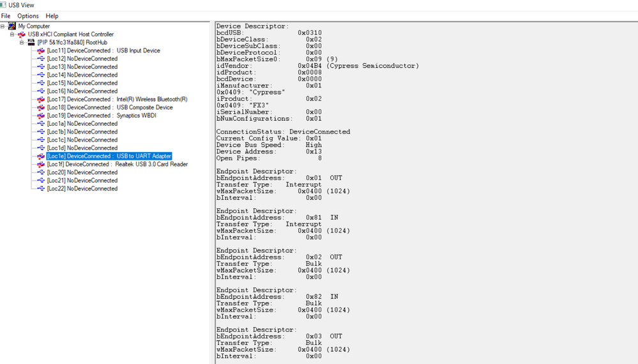Click the bEndpointAddress 0x81 IN line
The image size is (638, 364).
tap(277, 218)
